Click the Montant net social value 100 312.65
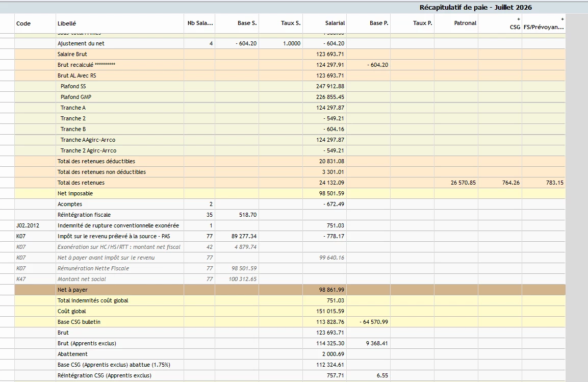This screenshot has height=382, width=588. pos(243,279)
